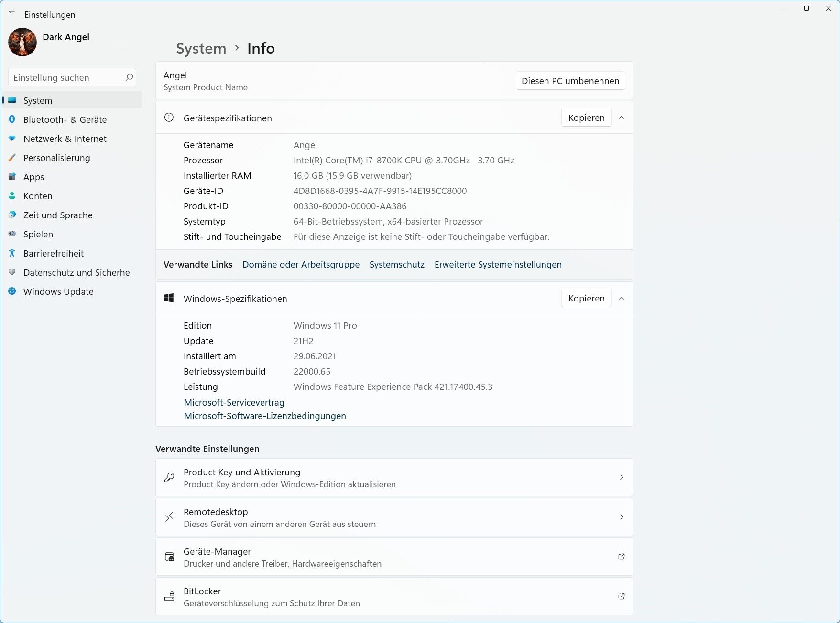This screenshot has width=840, height=623.
Task: Open "Erweiterte Systemeinstellungen" link
Action: [498, 264]
